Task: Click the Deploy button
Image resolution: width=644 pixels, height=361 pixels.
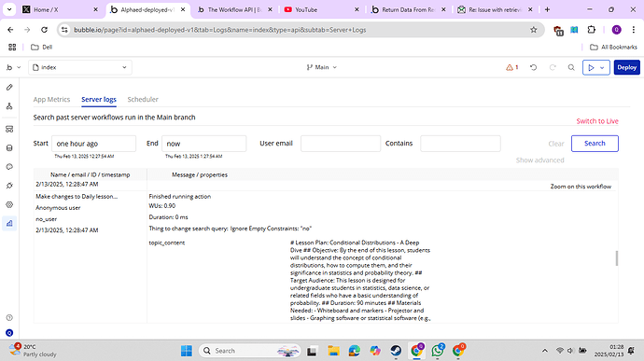Action: coord(627,67)
